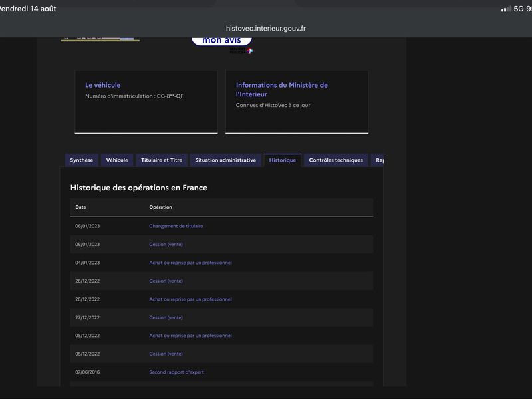Click the Historique des opérations en France heading
Screen dimensions: 532x399
[x=139, y=188]
